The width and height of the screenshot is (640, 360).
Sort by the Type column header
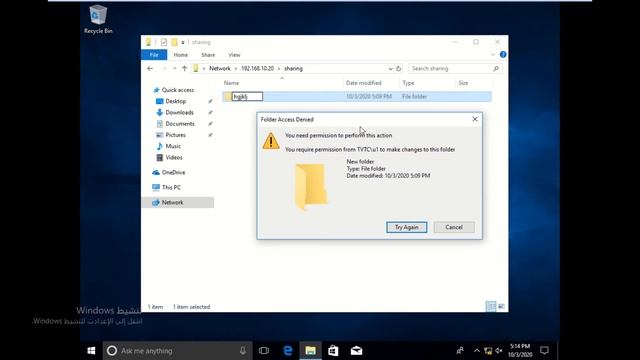408,83
